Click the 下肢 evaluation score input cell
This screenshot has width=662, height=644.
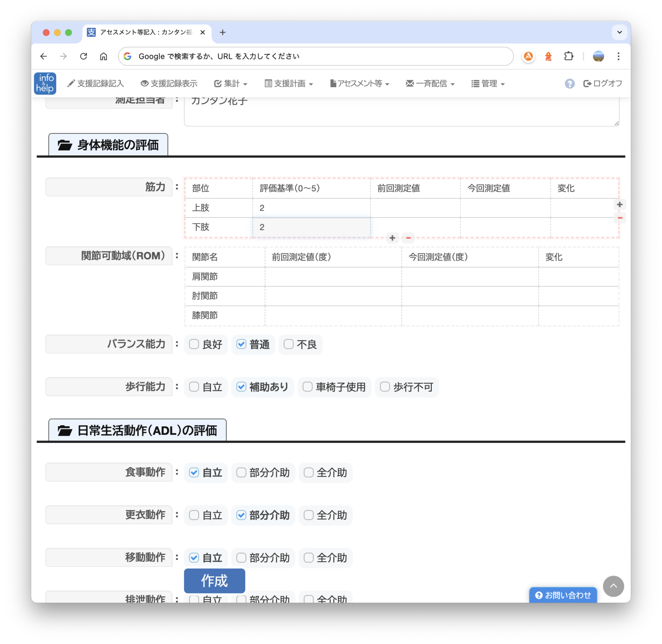pyautogui.click(x=311, y=227)
